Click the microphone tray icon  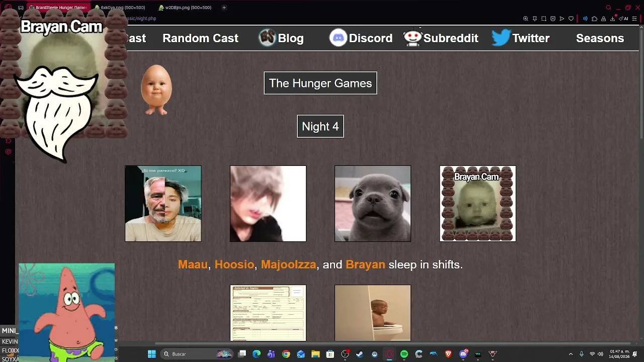click(582, 354)
